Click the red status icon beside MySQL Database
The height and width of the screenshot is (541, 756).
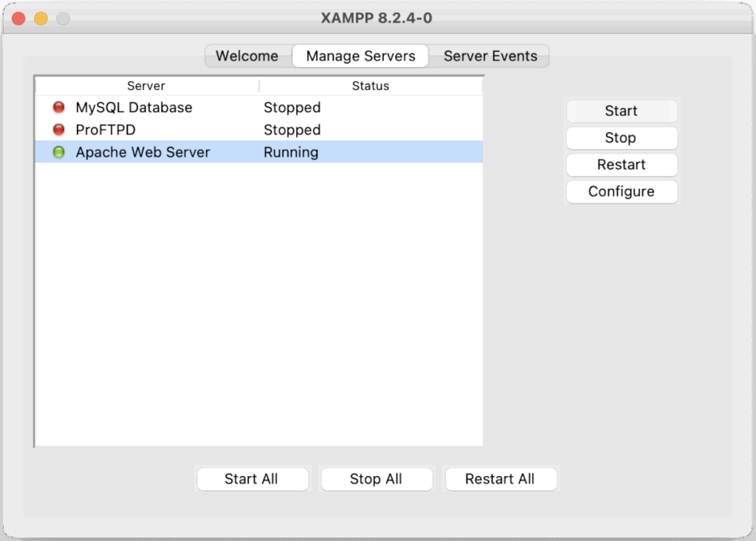click(59, 108)
